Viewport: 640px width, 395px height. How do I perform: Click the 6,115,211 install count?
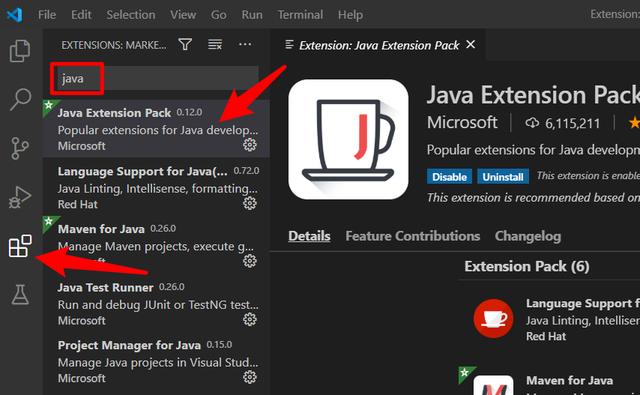[x=573, y=123]
